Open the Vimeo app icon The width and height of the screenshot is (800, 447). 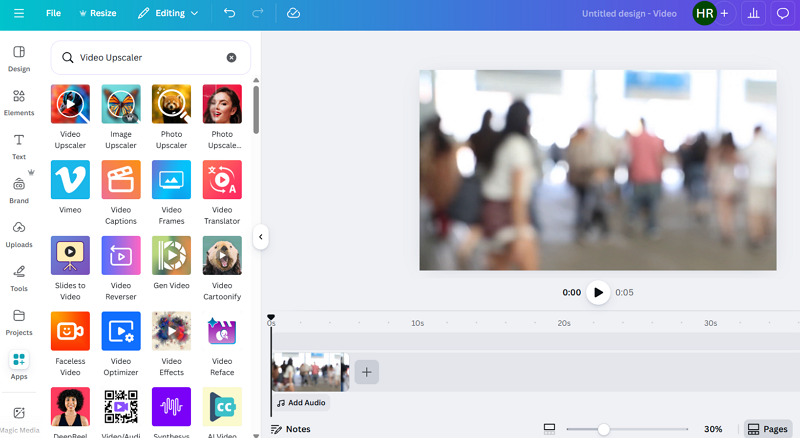70,180
